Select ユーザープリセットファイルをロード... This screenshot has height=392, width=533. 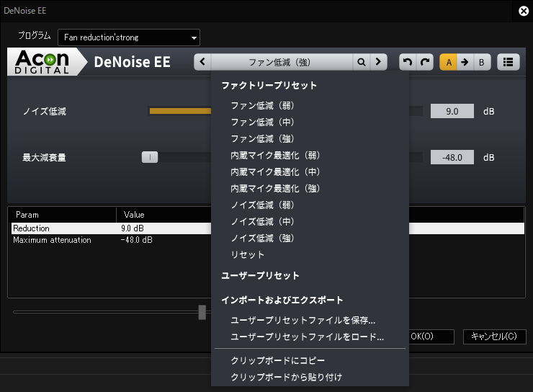[307, 337]
